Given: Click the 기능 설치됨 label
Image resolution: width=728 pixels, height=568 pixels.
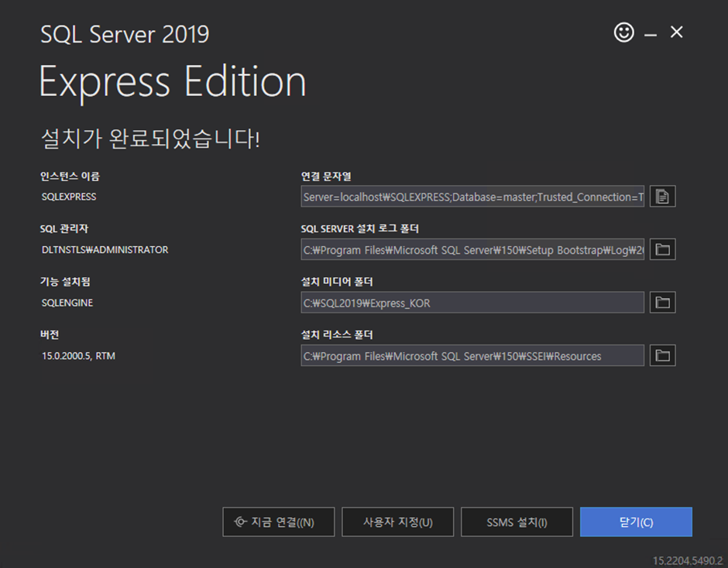Looking at the screenshot, I should pos(65,282).
